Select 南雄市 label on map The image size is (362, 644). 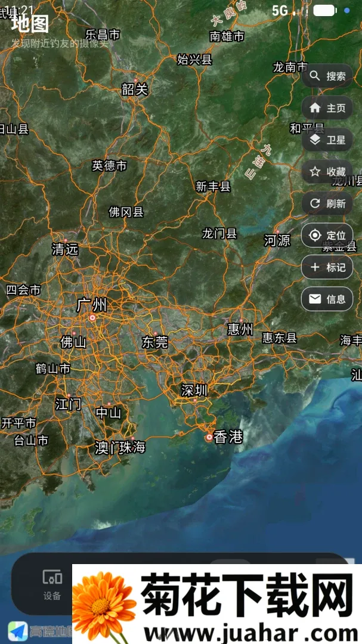[x=227, y=36]
